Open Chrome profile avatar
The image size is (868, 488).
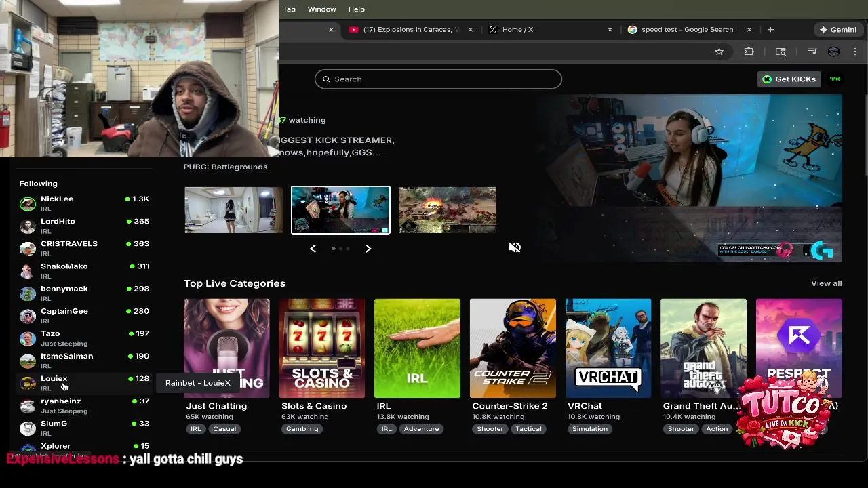tap(834, 52)
